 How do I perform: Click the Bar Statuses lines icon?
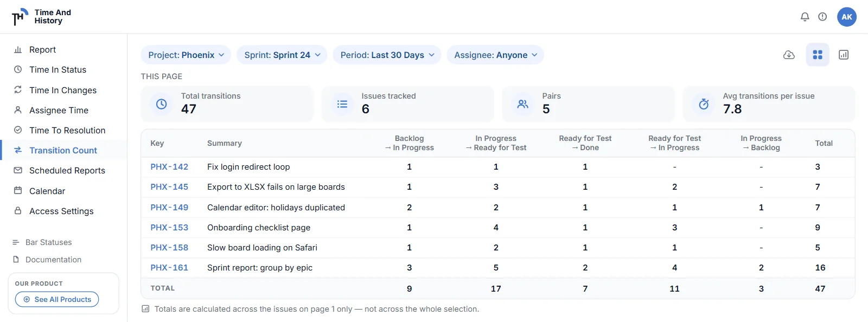[16, 242]
